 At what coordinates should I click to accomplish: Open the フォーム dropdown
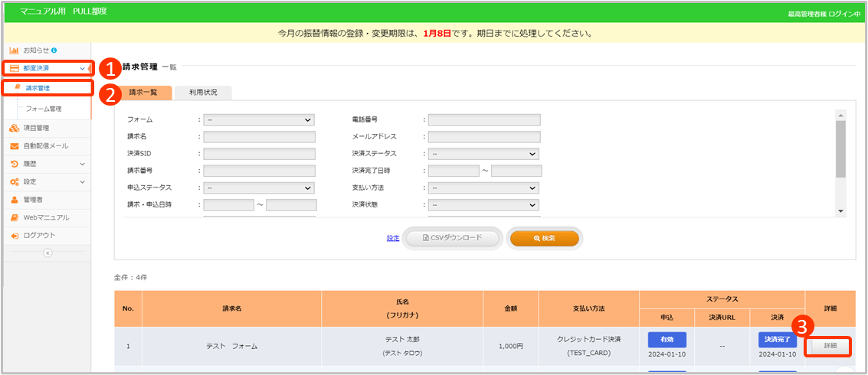tap(259, 120)
